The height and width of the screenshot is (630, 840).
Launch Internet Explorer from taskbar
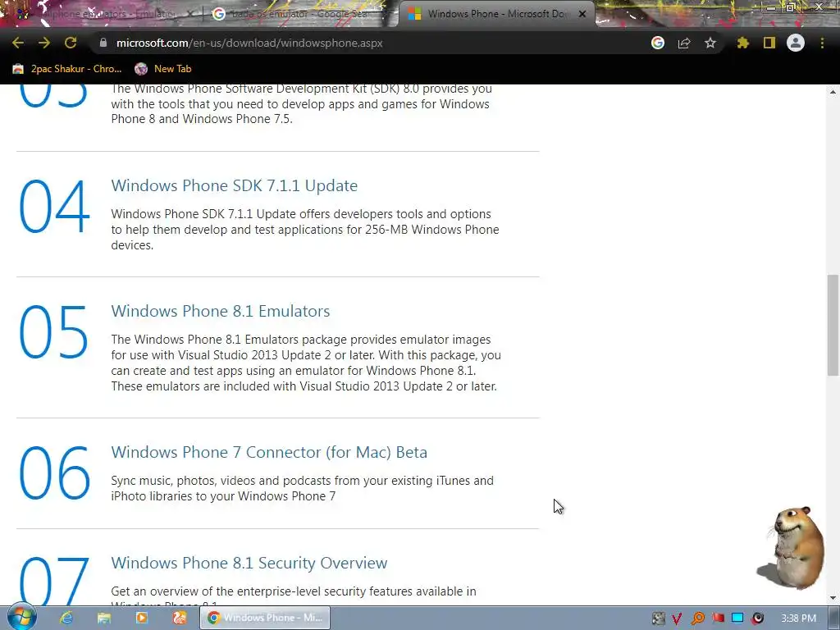tap(66, 618)
